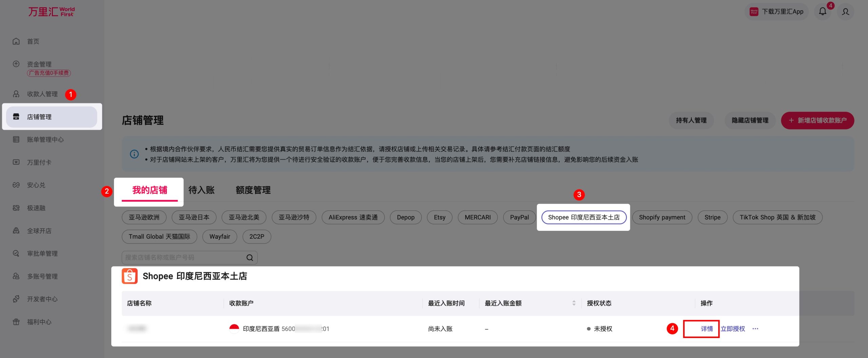Image resolution: width=868 pixels, height=358 pixels.
Task: Select the 亚马逊欧洲 filter chip
Action: (144, 217)
